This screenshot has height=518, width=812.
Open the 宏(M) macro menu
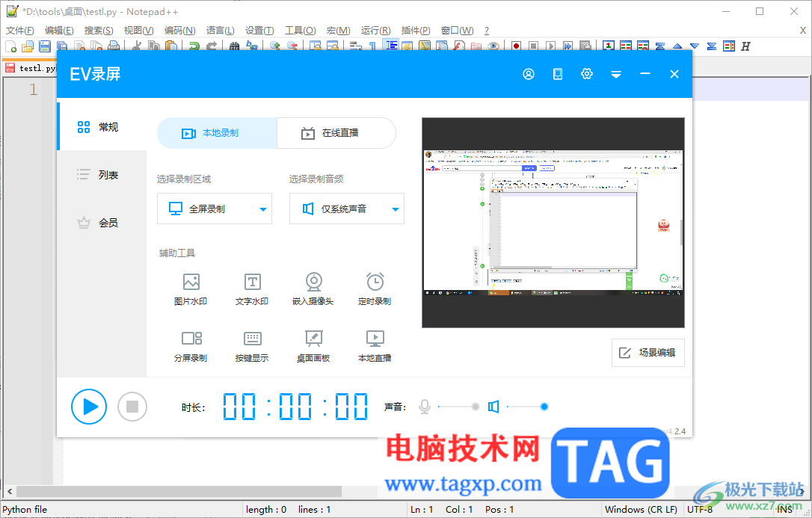338,31
